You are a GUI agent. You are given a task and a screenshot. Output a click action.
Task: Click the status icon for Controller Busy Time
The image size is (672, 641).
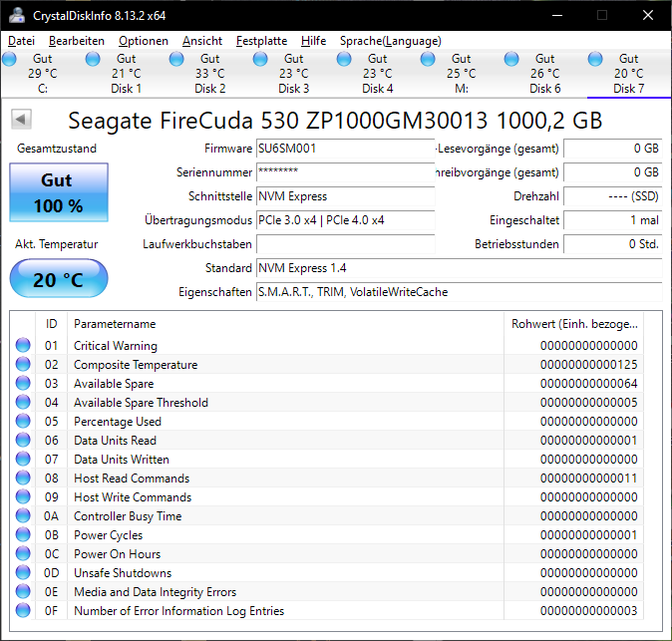(23, 515)
